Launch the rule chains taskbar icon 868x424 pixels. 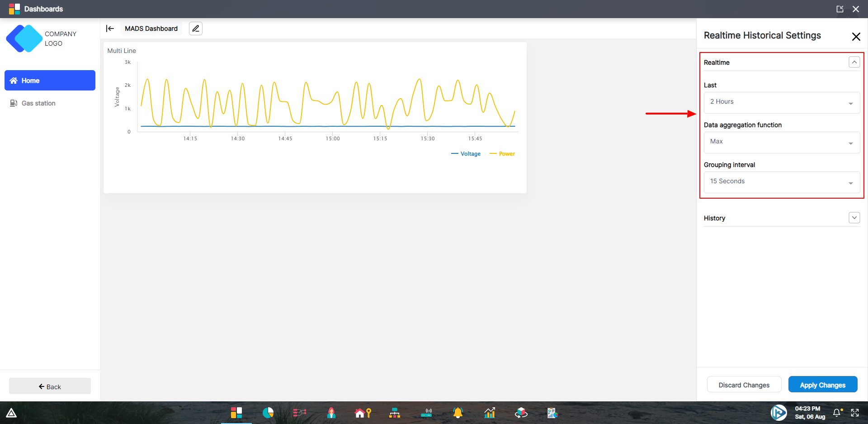[x=300, y=413]
